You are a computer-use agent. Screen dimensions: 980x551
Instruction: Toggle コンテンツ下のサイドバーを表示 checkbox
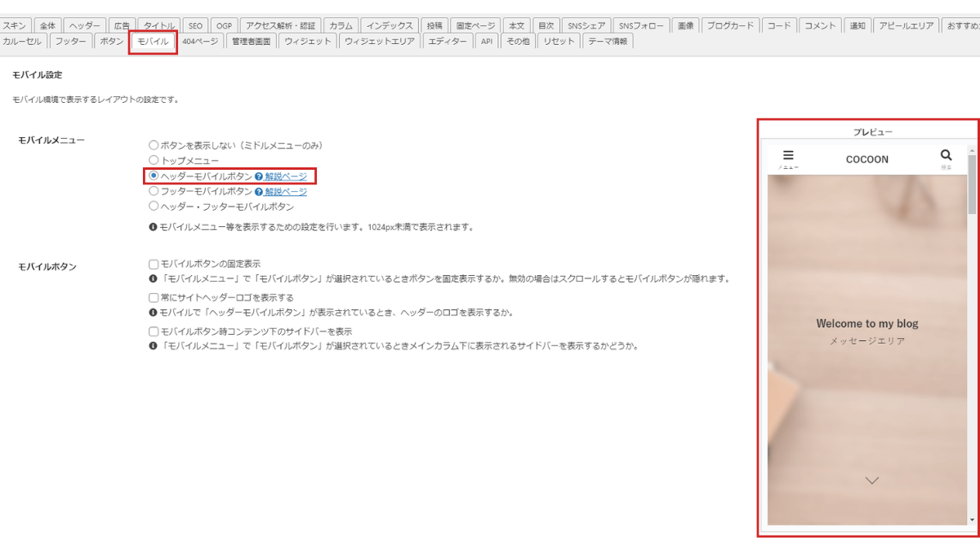(x=154, y=332)
